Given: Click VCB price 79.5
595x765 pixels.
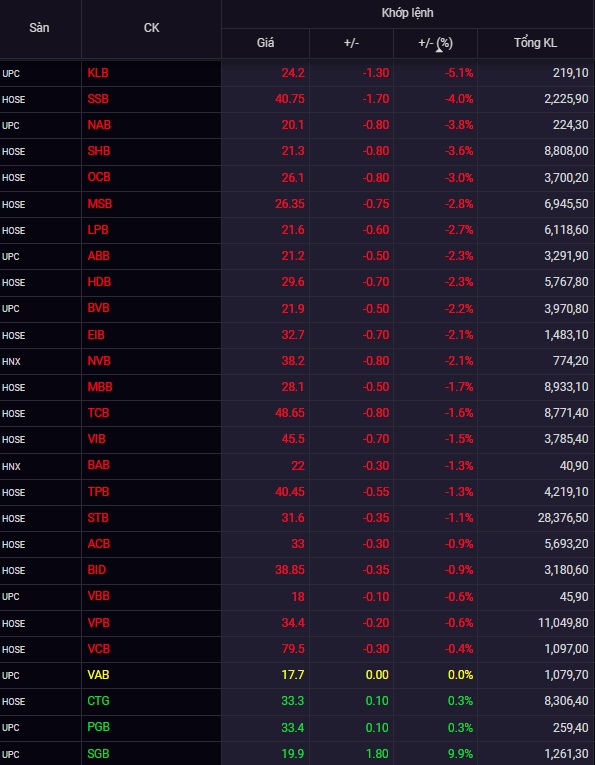Looking at the screenshot, I should 293,649.
